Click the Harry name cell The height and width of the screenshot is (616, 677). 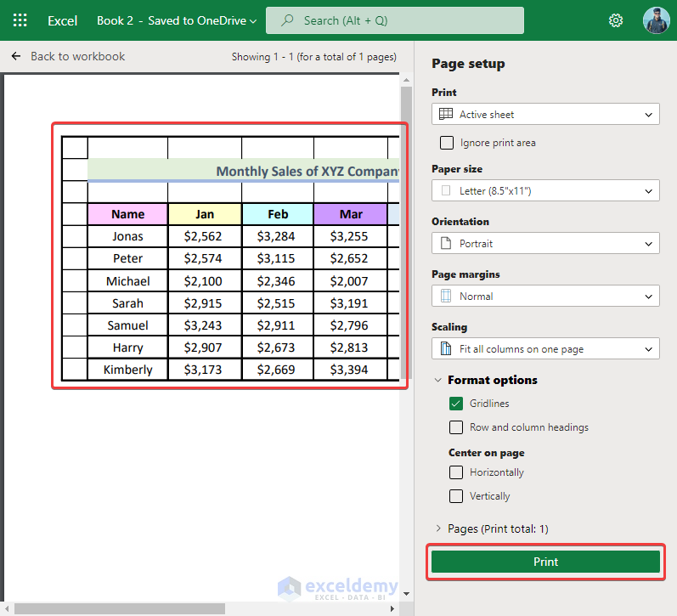coord(127,348)
